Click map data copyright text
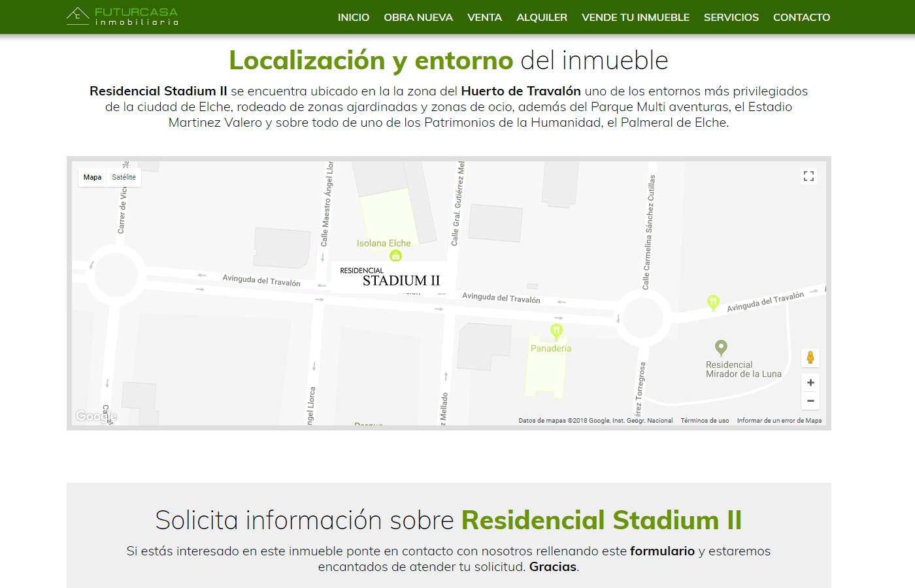The height and width of the screenshot is (588, 915). coord(595,421)
